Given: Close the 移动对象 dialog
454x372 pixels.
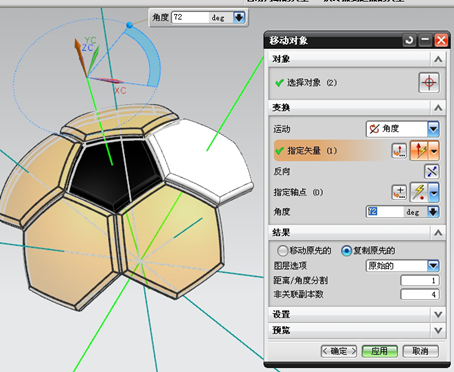Looking at the screenshot, I should coord(441,40).
